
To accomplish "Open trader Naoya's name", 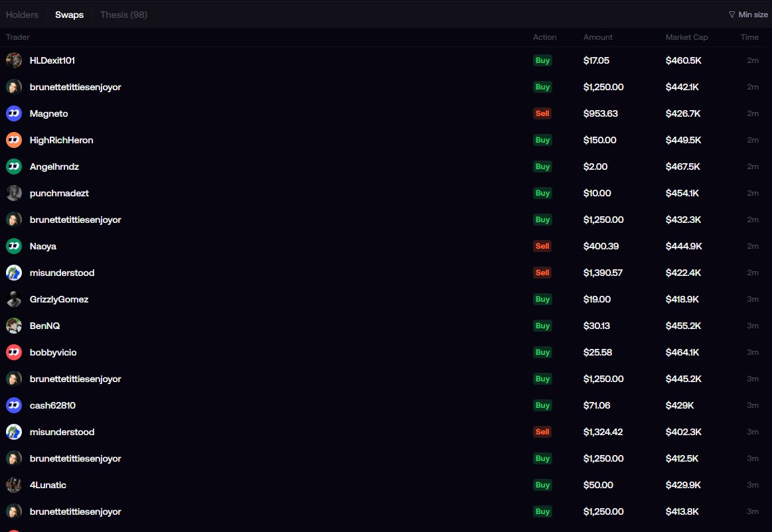I will point(43,246).
